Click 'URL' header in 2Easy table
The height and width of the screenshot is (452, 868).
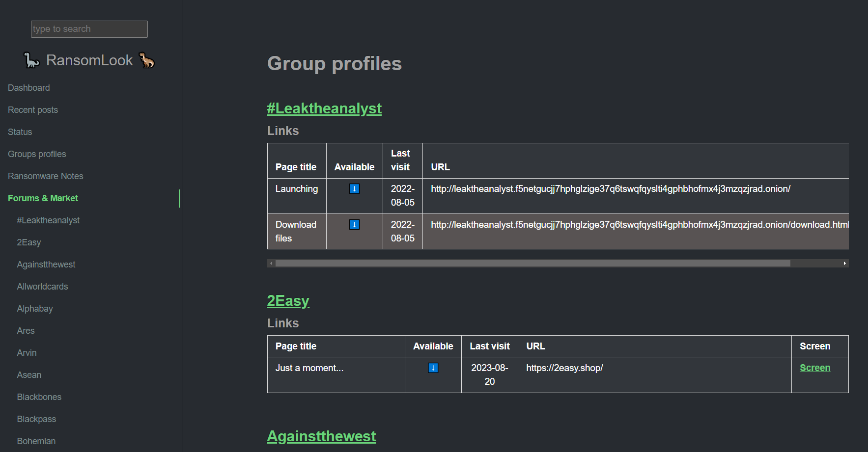pyautogui.click(x=536, y=346)
